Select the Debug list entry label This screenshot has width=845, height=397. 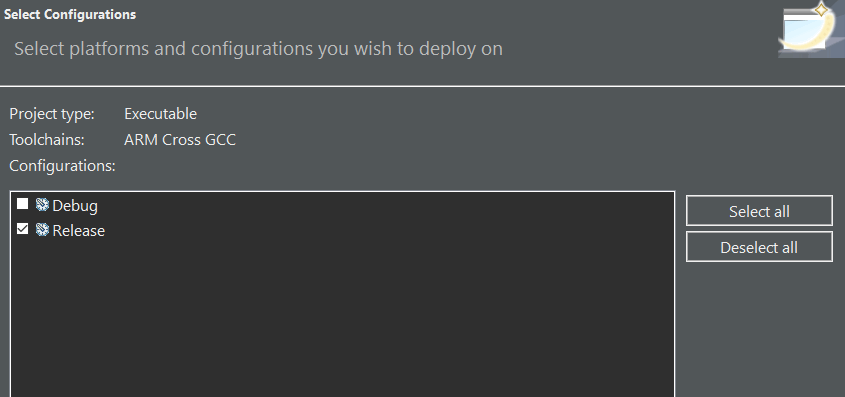click(75, 206)
